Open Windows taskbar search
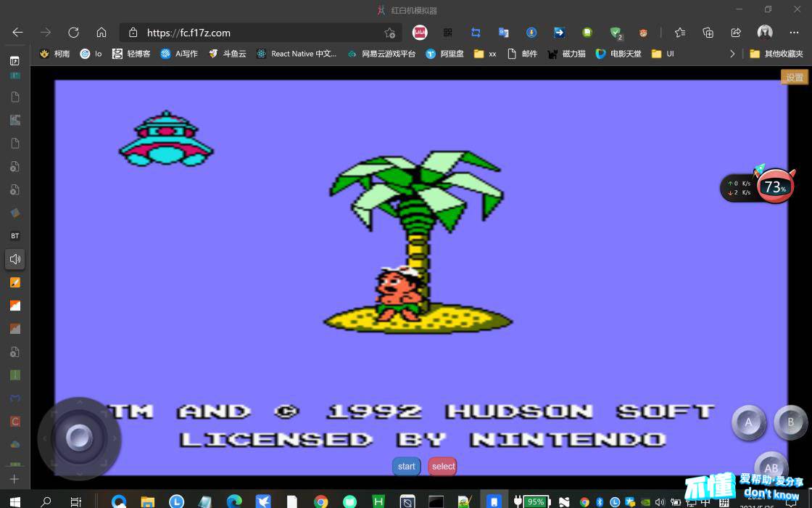812x508 pixels. 46,501
